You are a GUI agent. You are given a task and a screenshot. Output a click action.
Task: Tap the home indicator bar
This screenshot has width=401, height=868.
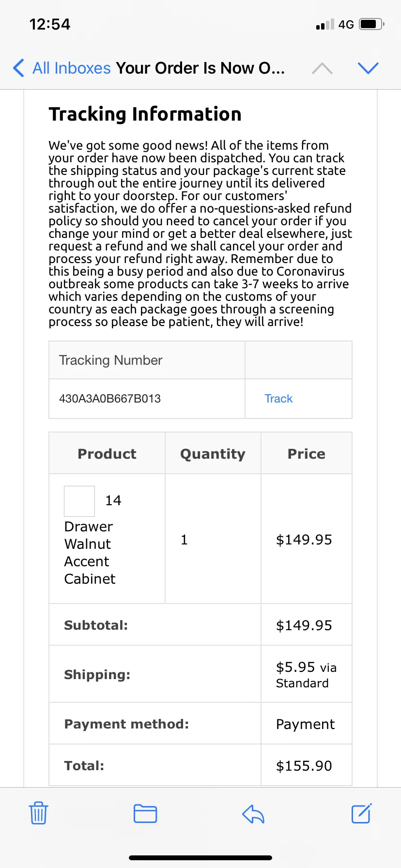tap(200, 858)
